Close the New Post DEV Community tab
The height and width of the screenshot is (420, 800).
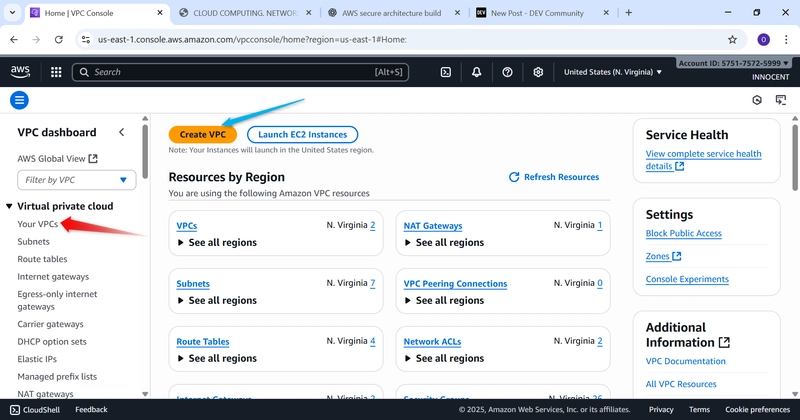click(x=606, y=13)
